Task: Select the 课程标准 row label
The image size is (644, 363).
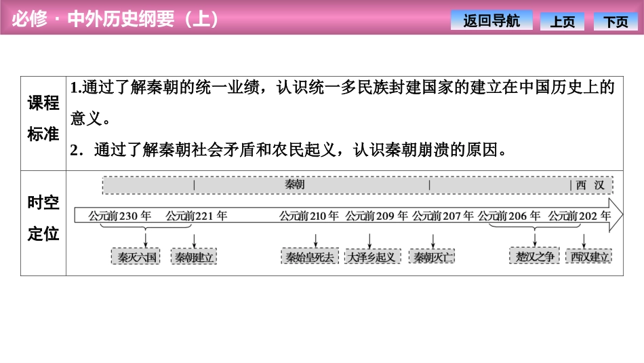Action: 43,118
